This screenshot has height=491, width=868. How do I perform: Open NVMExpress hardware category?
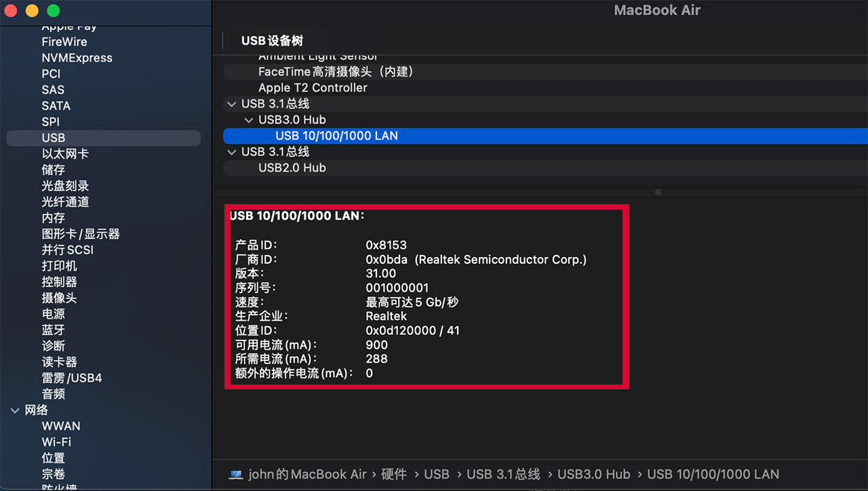coord(77,58)
